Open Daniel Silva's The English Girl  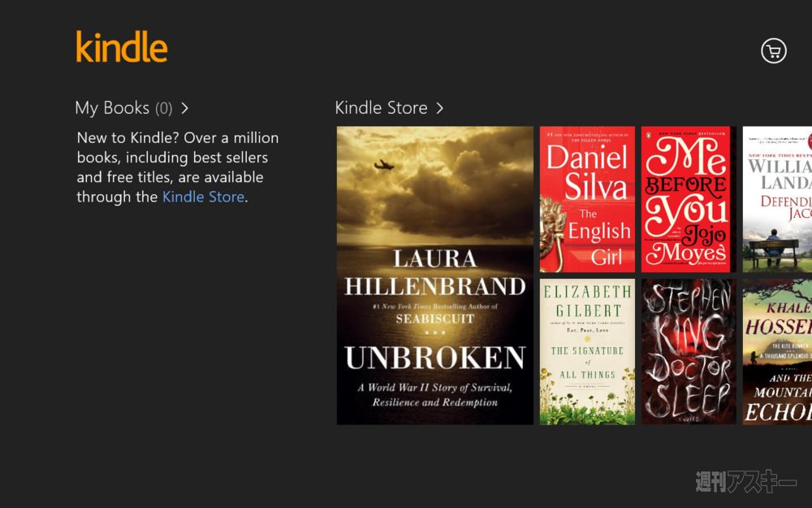click(587, 200)
